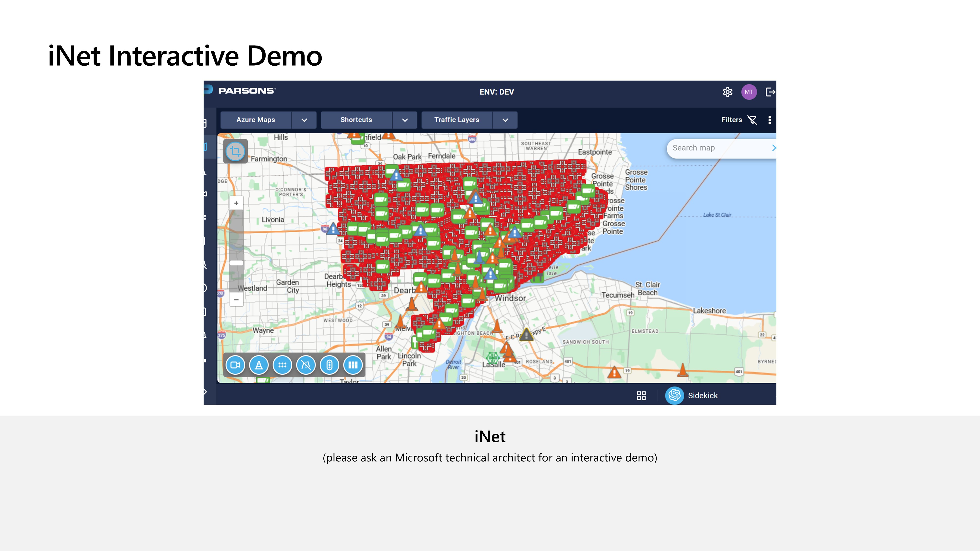Viewport: 980px width, 551px height.
Task: Zoom in with the plus button
Action: point(236,203)
